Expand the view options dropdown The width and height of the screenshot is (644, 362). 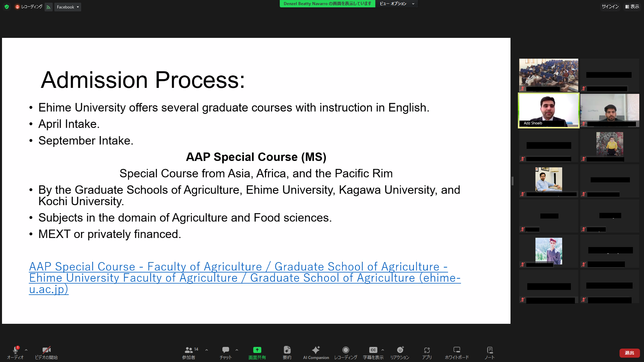[x=397, y=4]
